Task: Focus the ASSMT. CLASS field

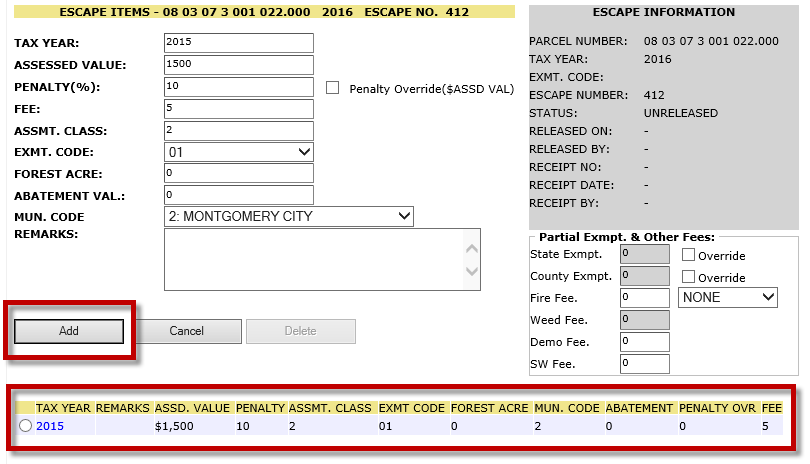Action: [x=239, y=131]
